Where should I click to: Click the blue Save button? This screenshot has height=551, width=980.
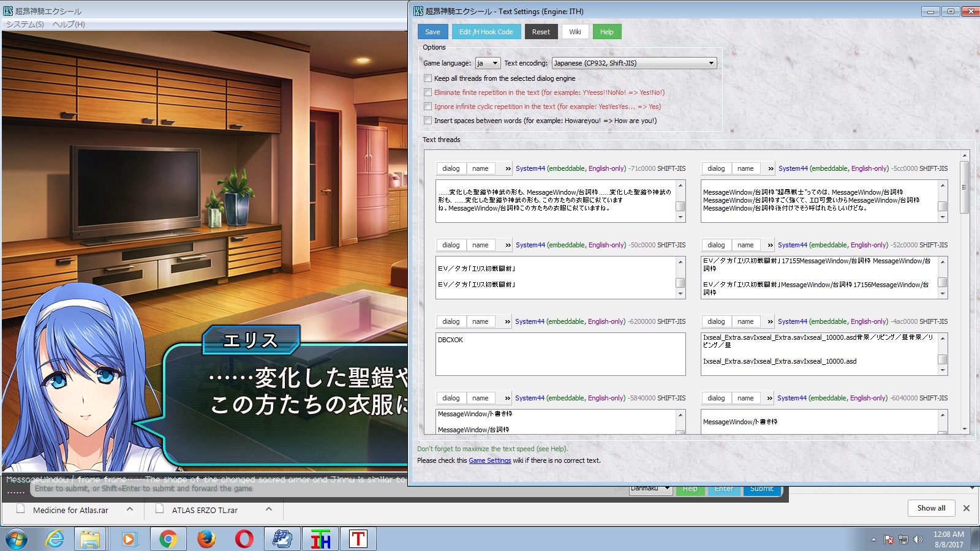point(432,32)
